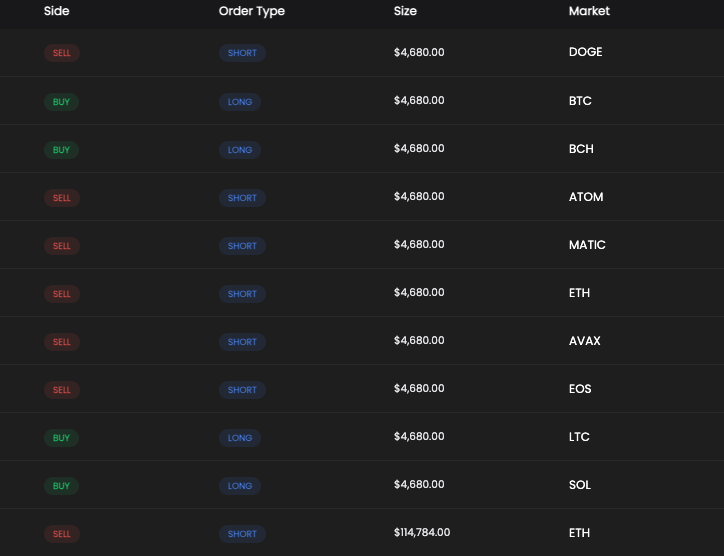The height and width of the screenshot is (556, 724).
Task: Select SHORT badge in the $4,680.00 ETH row
Action: click(x=242, y=294)
